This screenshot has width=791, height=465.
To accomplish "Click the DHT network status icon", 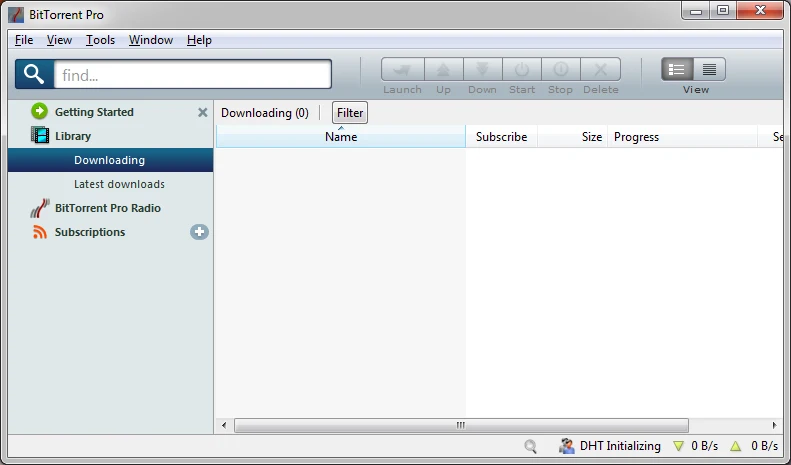I will [x=567, y=446].
